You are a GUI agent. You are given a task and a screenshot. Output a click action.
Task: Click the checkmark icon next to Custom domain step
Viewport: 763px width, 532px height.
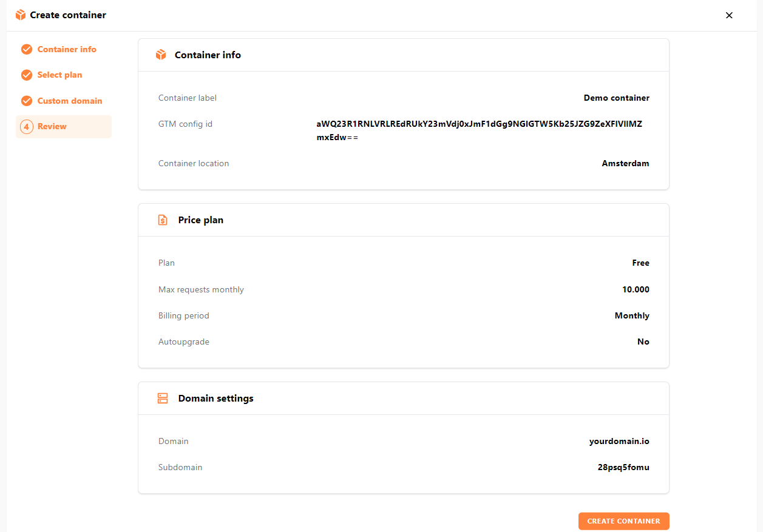(x=27, y=101)
